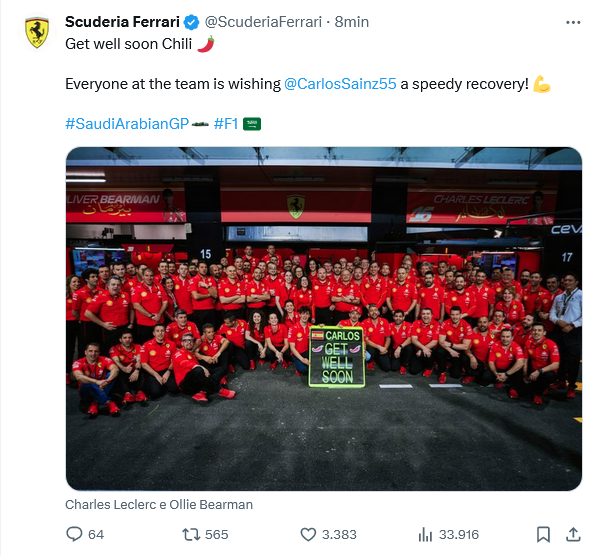Image resolution: width=598 pixels, height=556 pixels.
Task: Open the Scuderia Ferrari display name
Action: click(x=122, y=22)
